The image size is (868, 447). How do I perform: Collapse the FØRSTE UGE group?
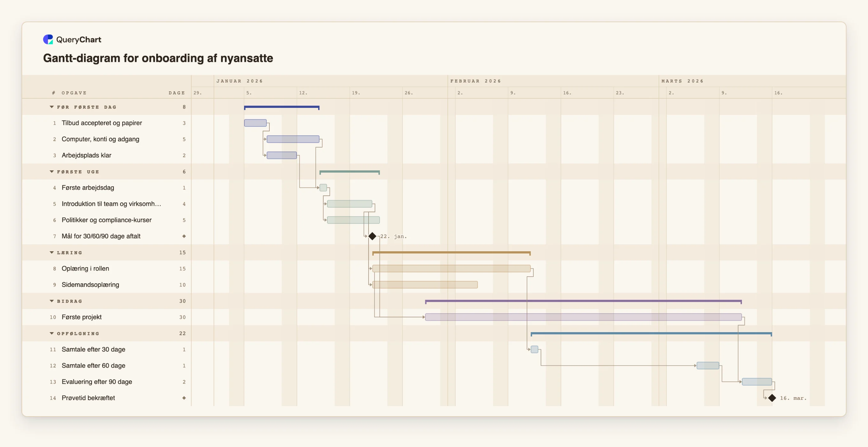(x=52, y=172)
